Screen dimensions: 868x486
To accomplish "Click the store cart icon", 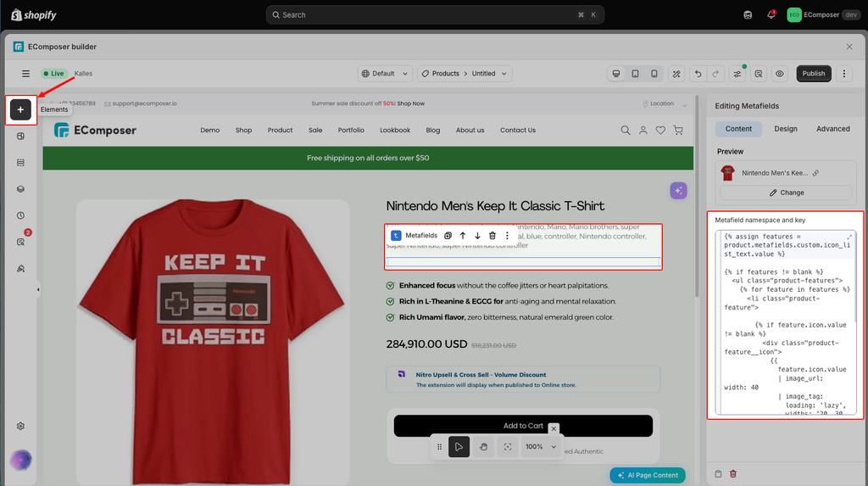I will [x=678, y=131].
